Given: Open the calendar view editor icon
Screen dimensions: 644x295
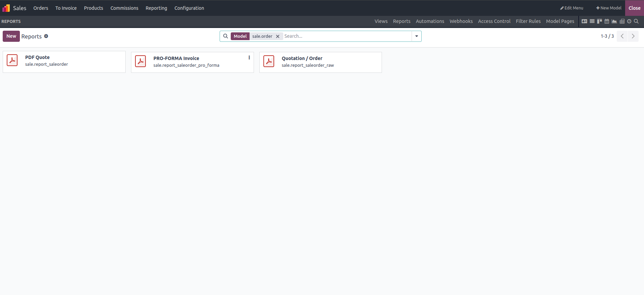Looking at the screenshot, I should tap(607, 21).
